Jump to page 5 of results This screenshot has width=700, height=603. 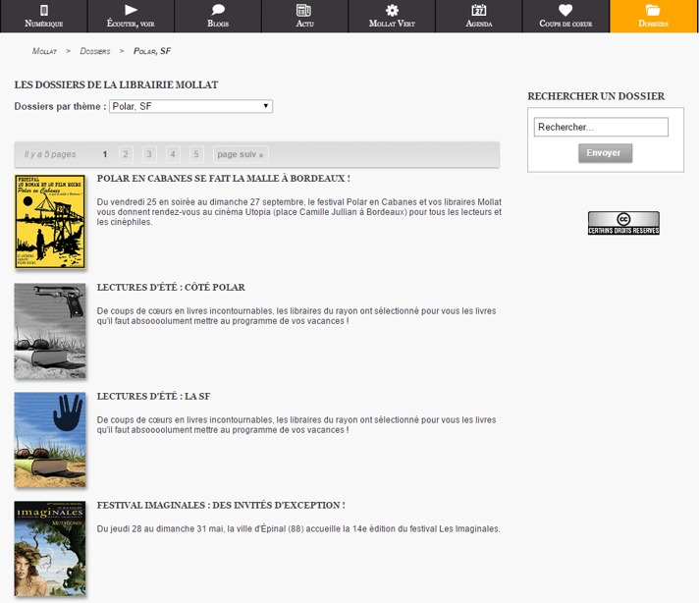tap(196, 154)
